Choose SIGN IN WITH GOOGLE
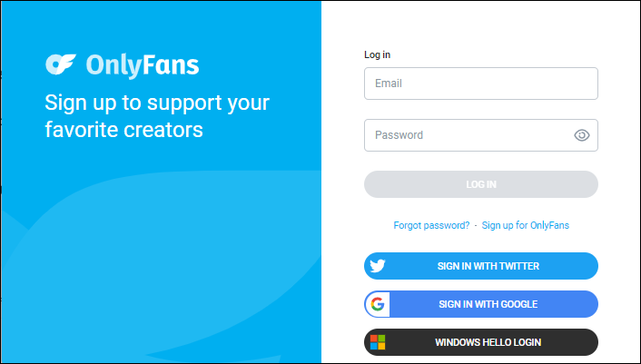 (481, 304)
